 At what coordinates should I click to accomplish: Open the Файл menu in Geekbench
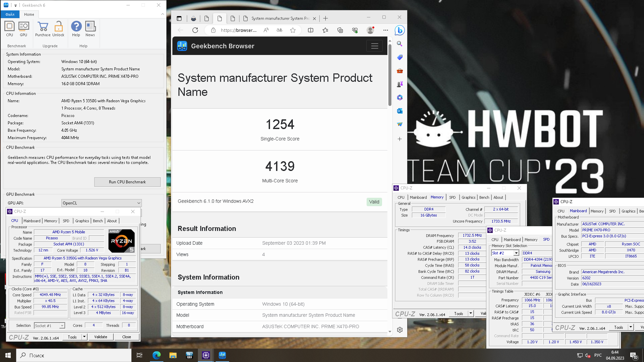(10, 14)
